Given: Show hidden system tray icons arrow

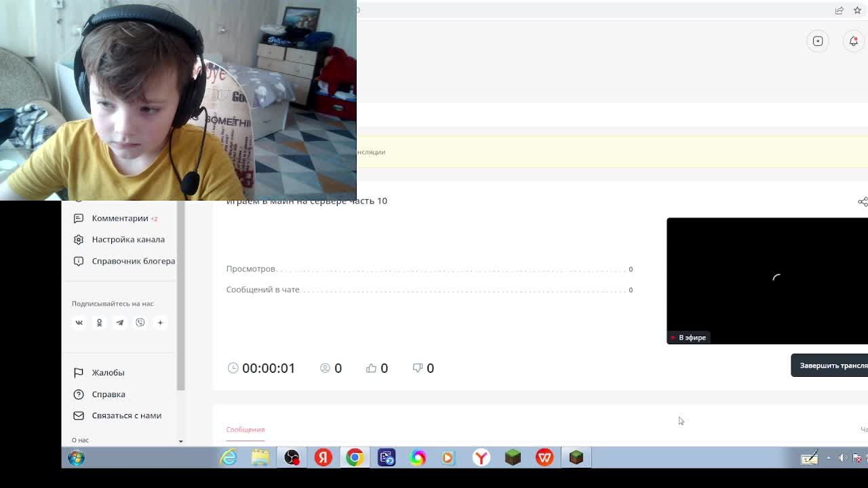Looking at the screenshot, I should coord(828,458).
